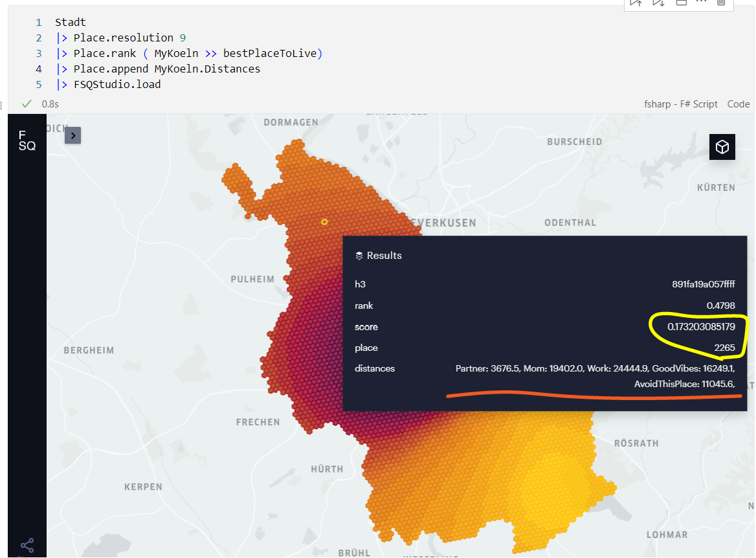Click the 'BRÜHL' map label
Viewport: 756px width, 558px height.
tap(354, 553)
